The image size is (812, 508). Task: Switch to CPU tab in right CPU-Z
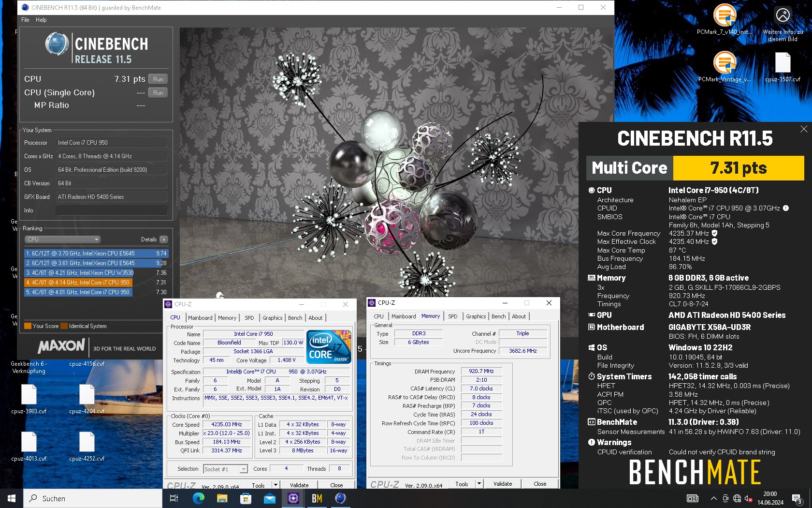point(378,316)
